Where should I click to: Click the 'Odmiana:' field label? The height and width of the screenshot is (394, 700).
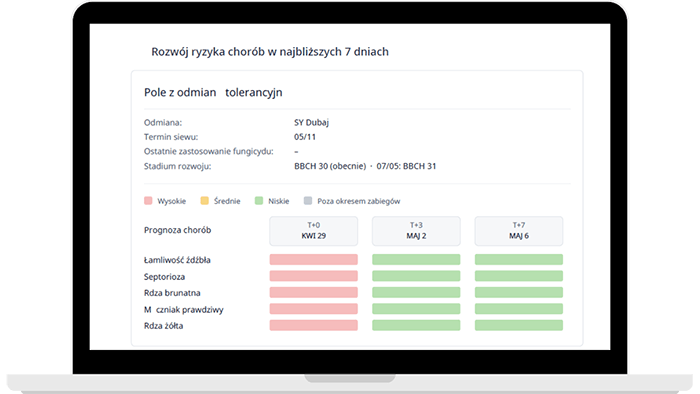click(163, 122)
